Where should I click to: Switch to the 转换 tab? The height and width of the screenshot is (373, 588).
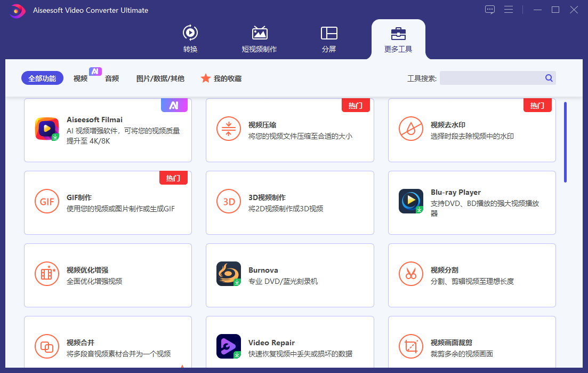[x=190, y=39]
